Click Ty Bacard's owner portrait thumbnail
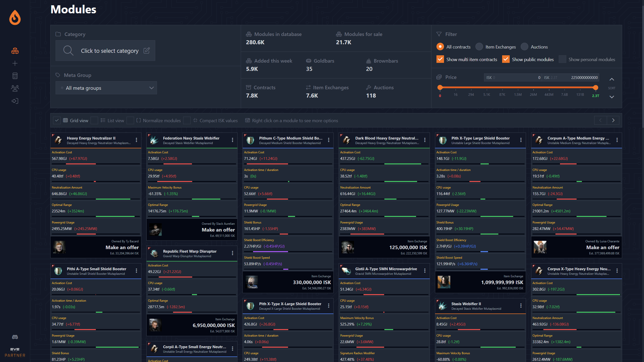 pyautogui.click(x=59, y=247)
